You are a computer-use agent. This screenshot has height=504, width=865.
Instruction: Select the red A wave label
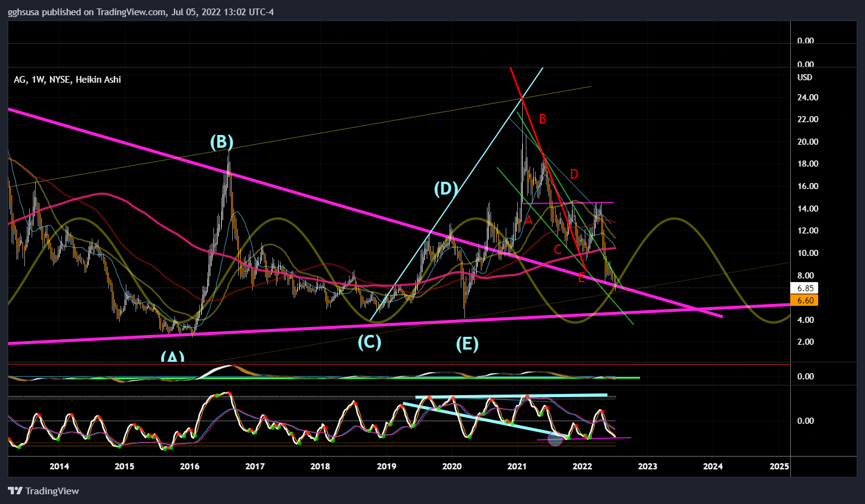pos(529,221)
